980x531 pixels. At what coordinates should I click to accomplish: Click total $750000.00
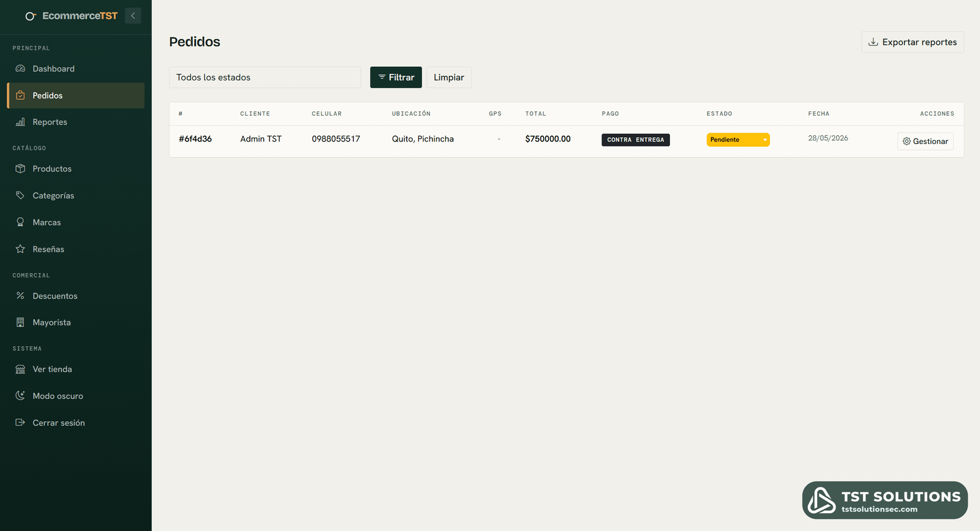(x=548, y=139)
